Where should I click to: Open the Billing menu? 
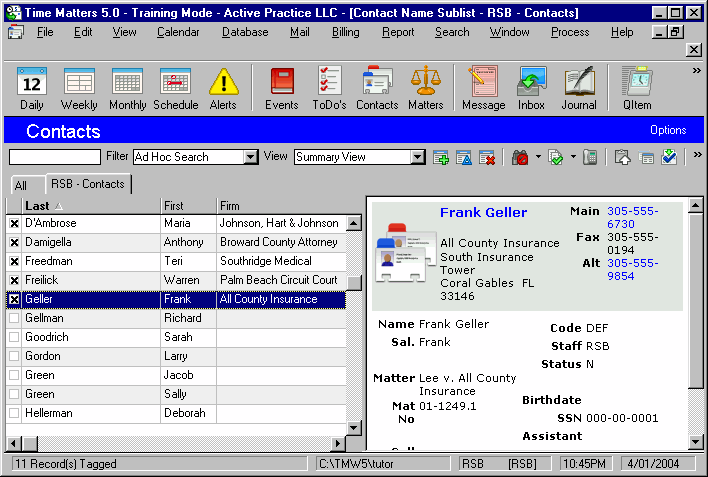[x=346, y=32]
